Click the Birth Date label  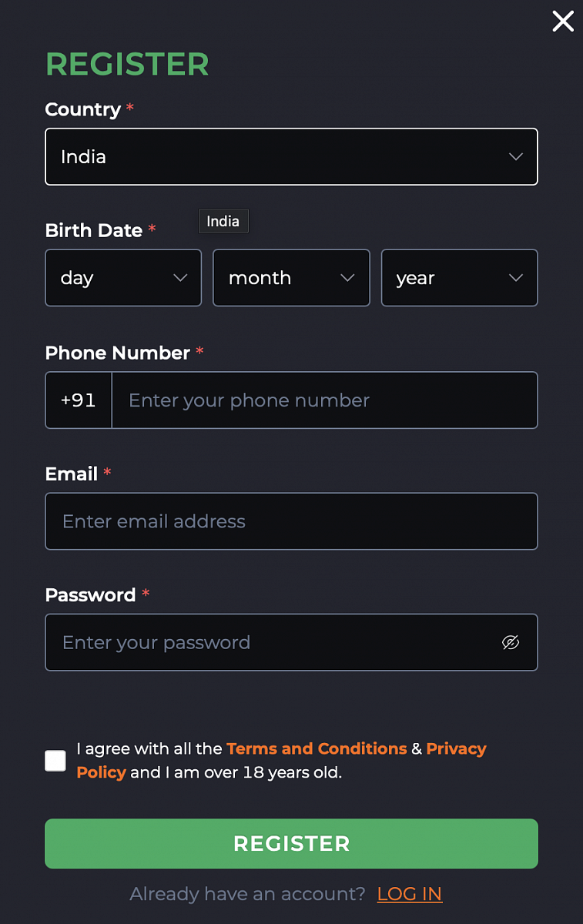pyautogui.click(x=94, y=231)
